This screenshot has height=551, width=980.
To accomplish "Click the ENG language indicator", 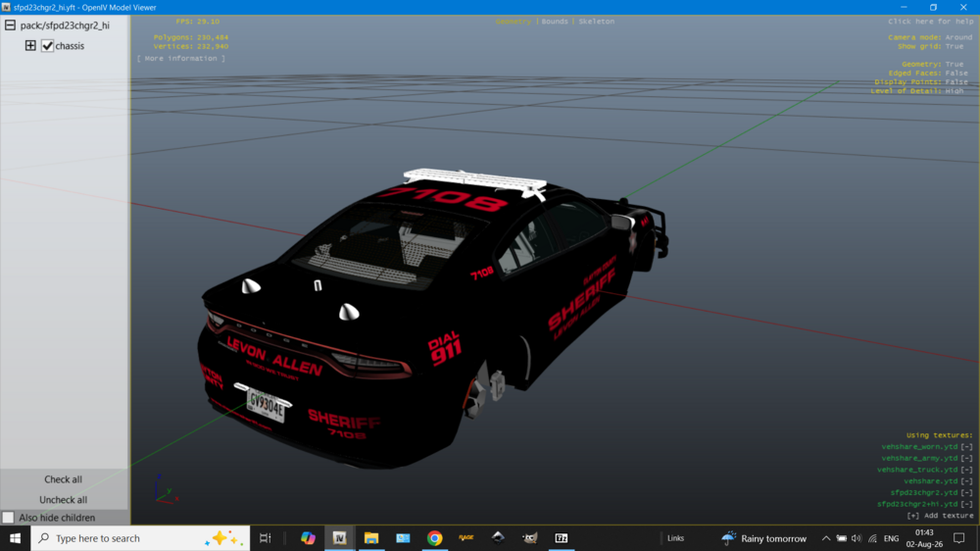I will (891, 538).
